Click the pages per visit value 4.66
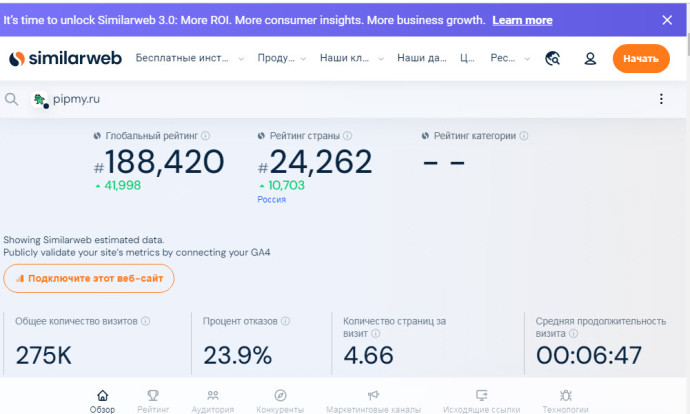This screenshot has height=414, width=690. (x=368, y=355)
